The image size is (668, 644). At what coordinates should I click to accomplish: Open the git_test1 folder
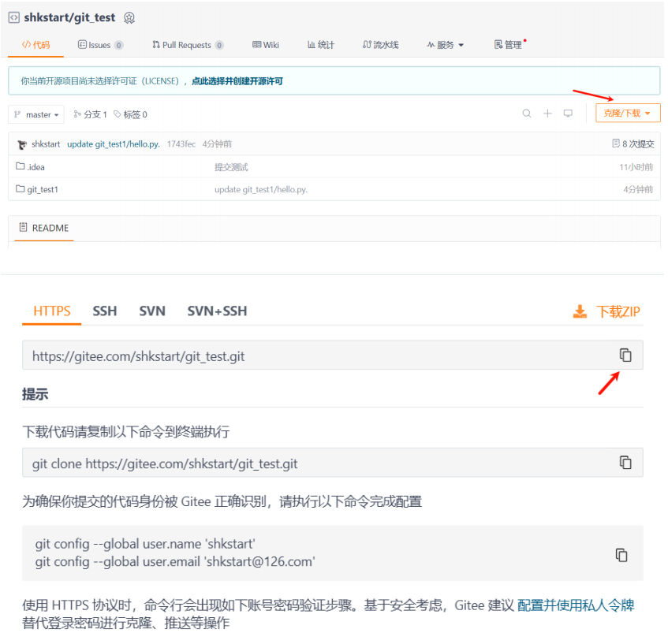pos(37,189)
